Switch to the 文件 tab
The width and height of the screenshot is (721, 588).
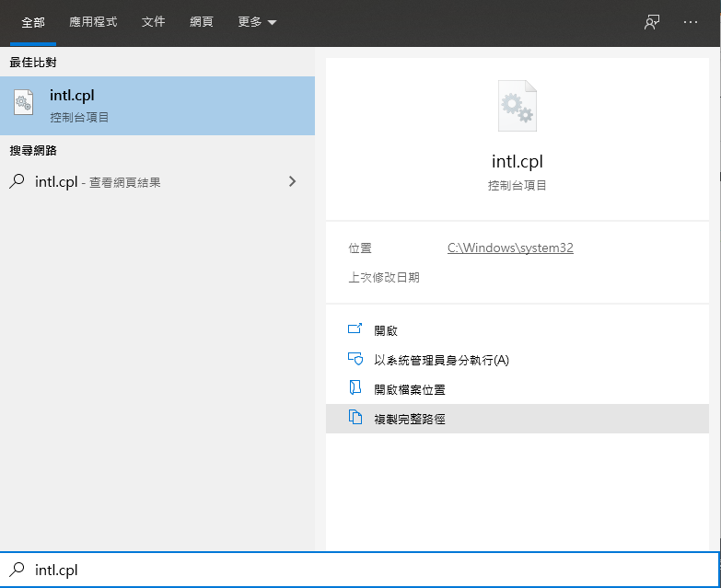click(153, 21)
